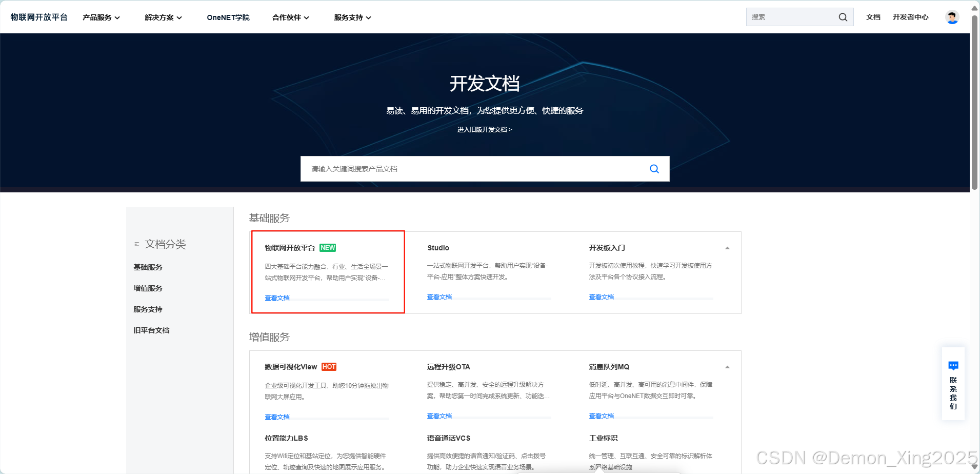Screen dimensions: 980x474
Task: Expand the 解决方案 dropdown menu
Action: point(163,17)
